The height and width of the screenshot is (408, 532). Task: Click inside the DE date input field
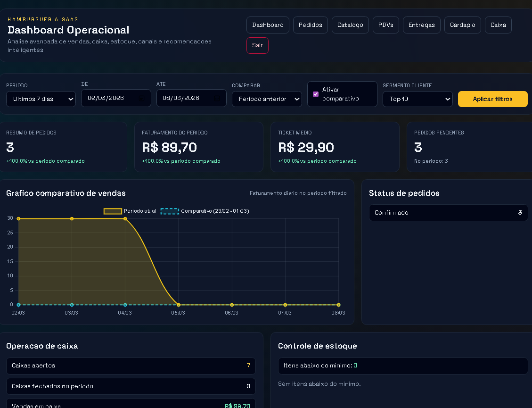(x=108, y=98)
